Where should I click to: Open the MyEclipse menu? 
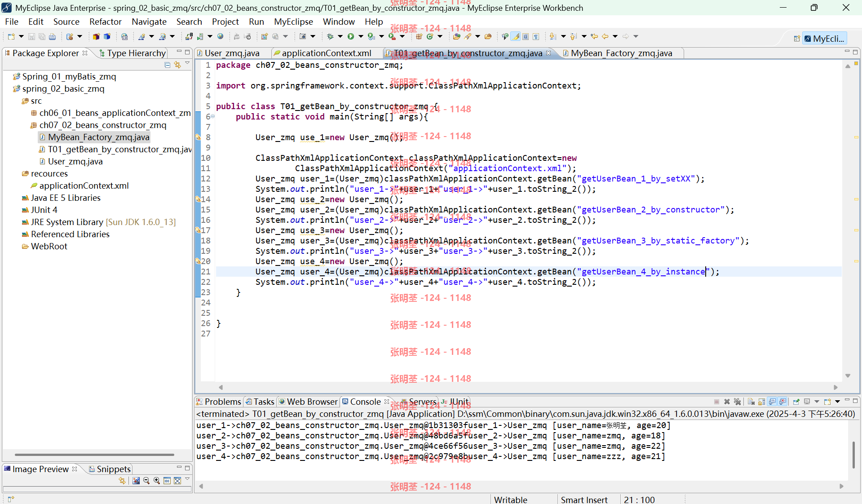coord(293,22)
